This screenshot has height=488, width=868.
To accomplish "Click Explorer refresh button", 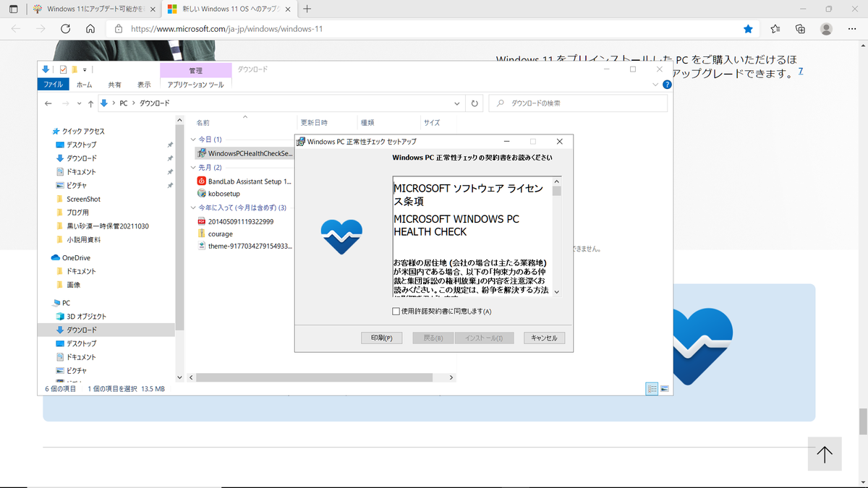I will (475, 103).
